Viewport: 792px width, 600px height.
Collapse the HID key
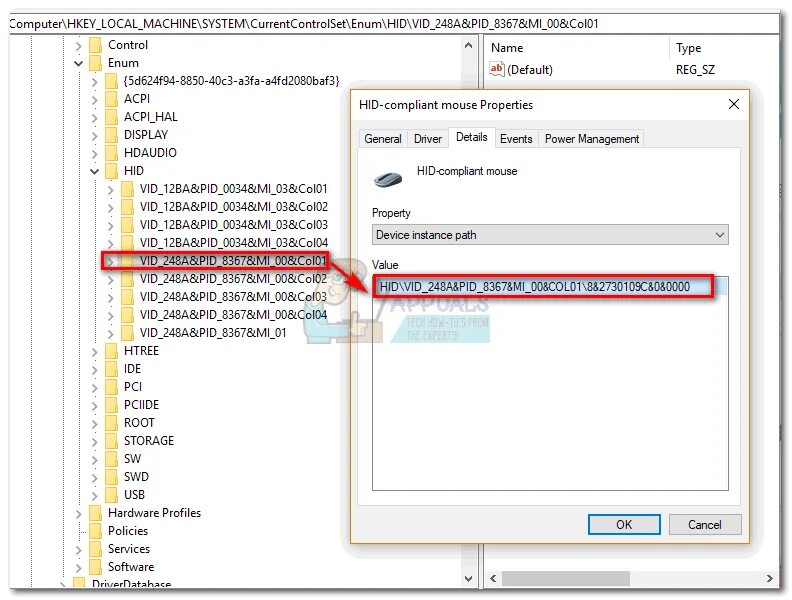point(95,172)
